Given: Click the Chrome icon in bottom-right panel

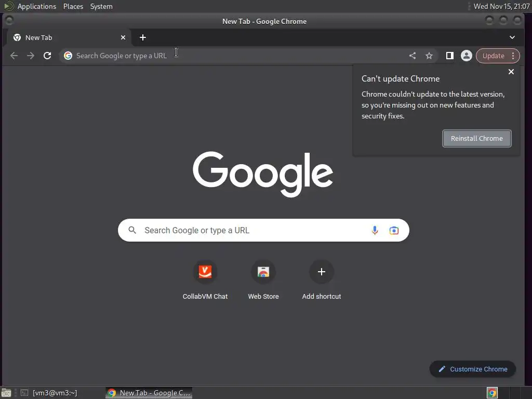Looking at the screenshot, I should tap(492, 393).
